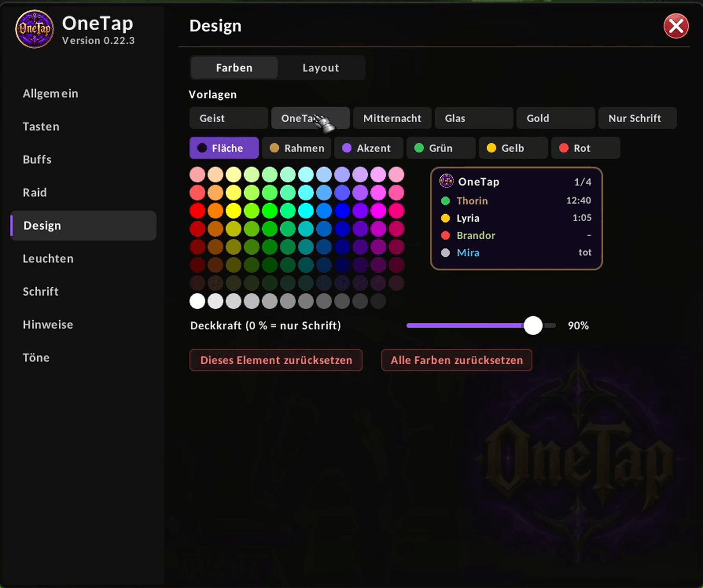Click Dieses Element zurücksetzen button
The width and height of the screenshot is (703, 588).
pyautogui.click(x=276, y=360)
